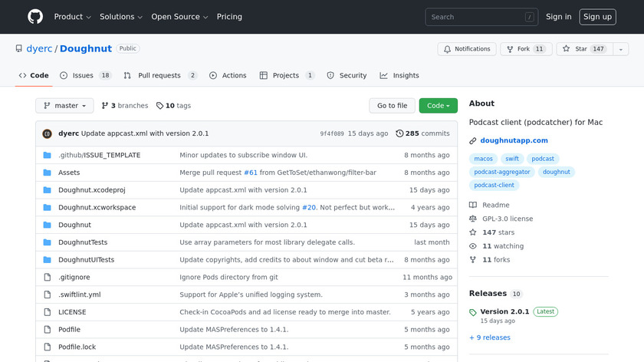
Task: Open the doughnutapp.com website link
Action: click(514, 140)
